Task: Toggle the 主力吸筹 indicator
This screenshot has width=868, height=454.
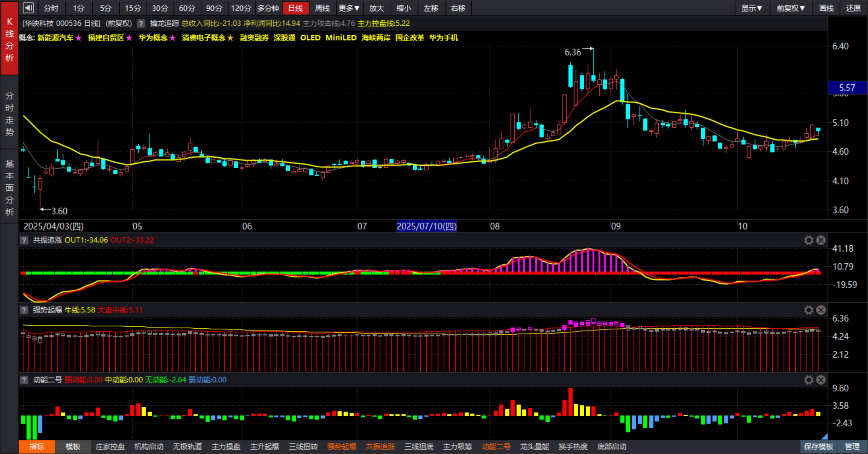Action: pyautogui.click(x=457, y=446)
